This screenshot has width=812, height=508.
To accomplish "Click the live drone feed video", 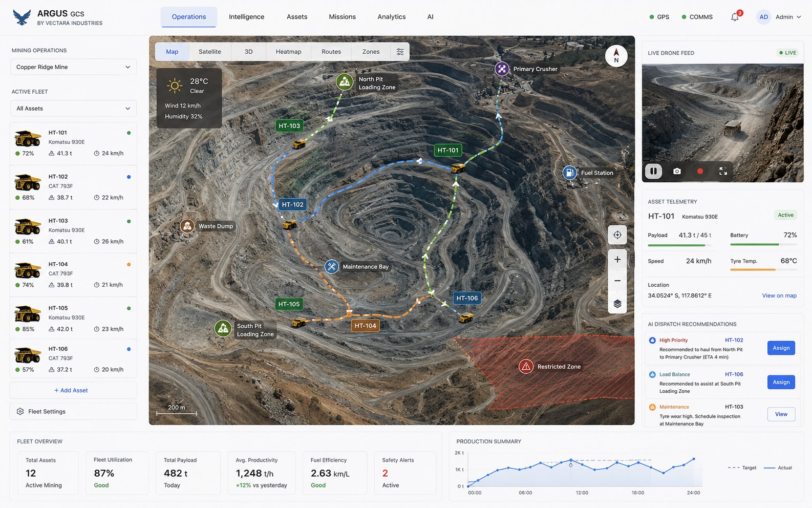I will coord(722,123).
